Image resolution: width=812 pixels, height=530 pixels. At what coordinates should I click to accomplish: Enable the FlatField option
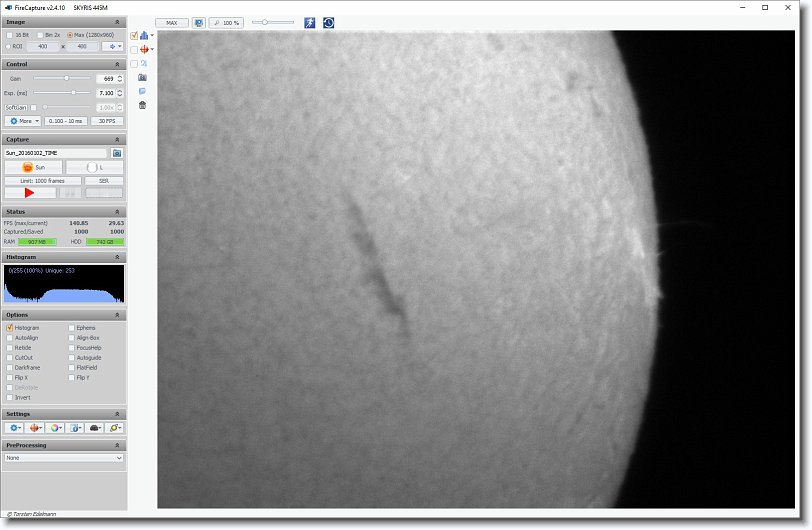click(x=71, y=368)
